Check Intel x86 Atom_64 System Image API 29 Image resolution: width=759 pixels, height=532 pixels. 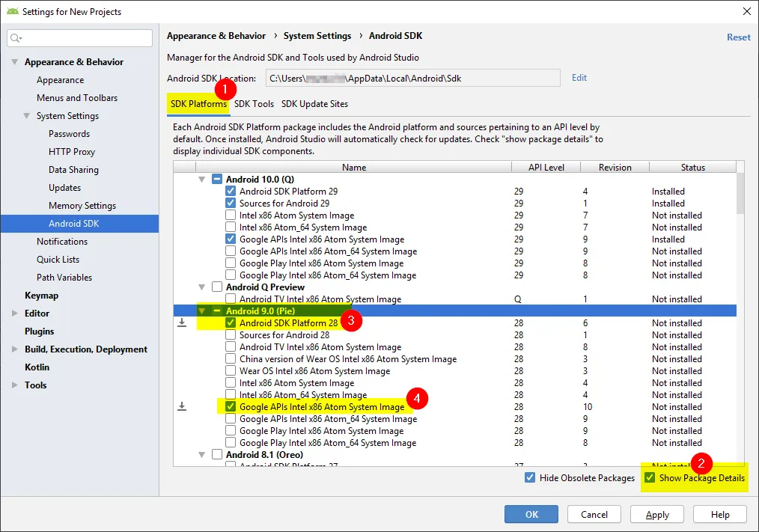pyautogui.click(x=231, y=227)
